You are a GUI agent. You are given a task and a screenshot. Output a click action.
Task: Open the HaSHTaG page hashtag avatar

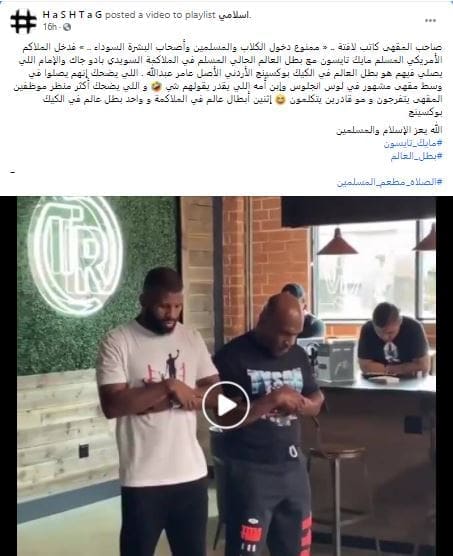pos(23,21)
